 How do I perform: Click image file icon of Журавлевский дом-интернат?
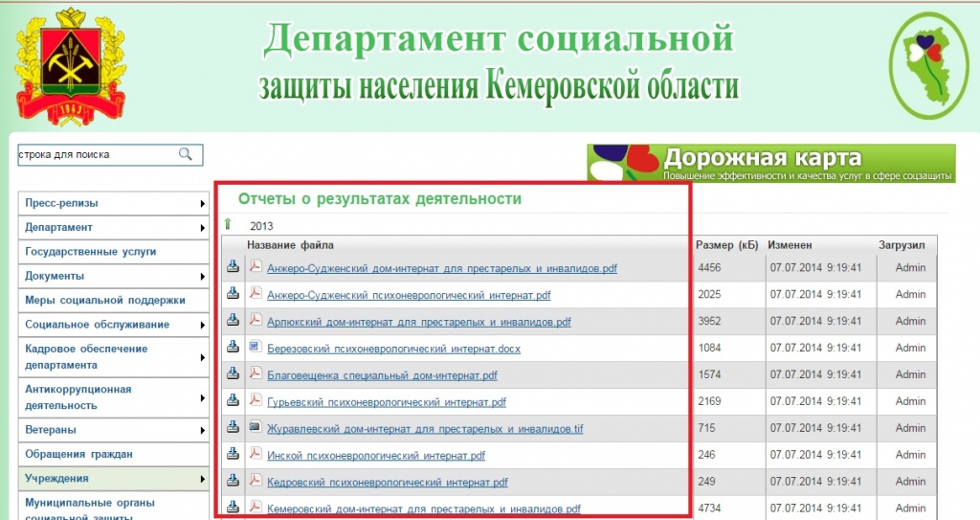[x=255, y=427]
